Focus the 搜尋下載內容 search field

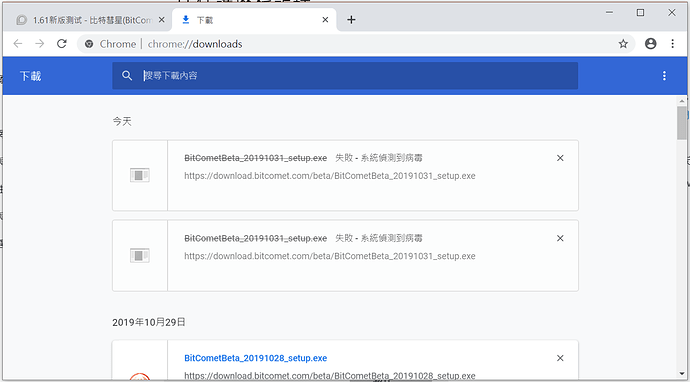click(345, 76)
